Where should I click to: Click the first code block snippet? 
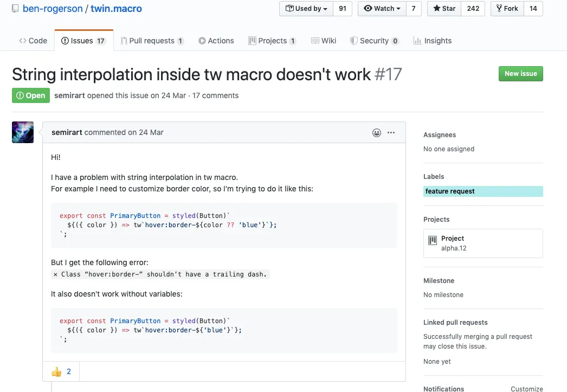(x=224, y=226)
